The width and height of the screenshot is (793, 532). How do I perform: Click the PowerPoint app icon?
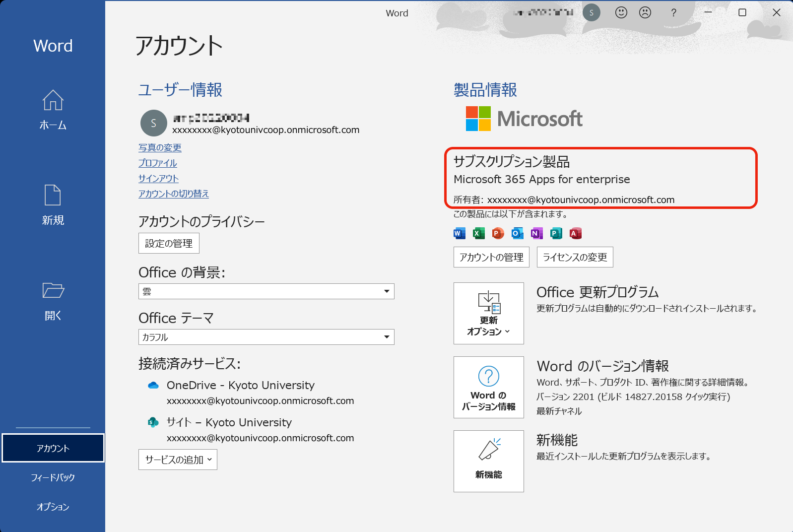[x=498, y=233]
